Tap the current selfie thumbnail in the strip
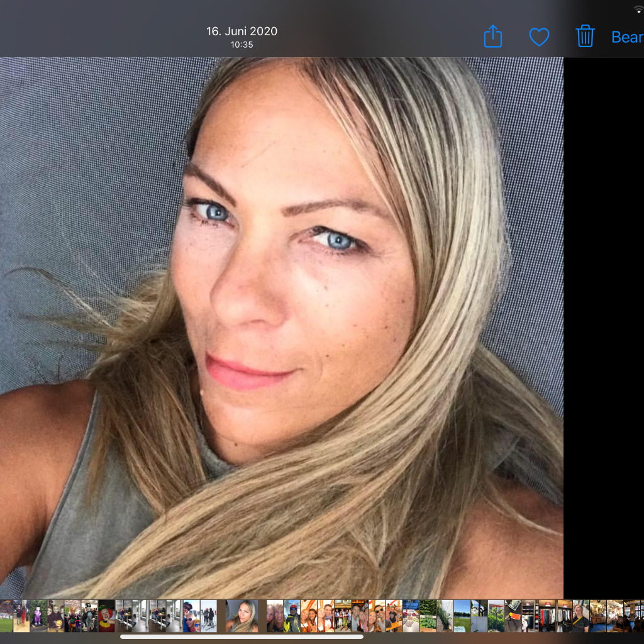This screenshot has height=644, width=644. click(241, 616)
